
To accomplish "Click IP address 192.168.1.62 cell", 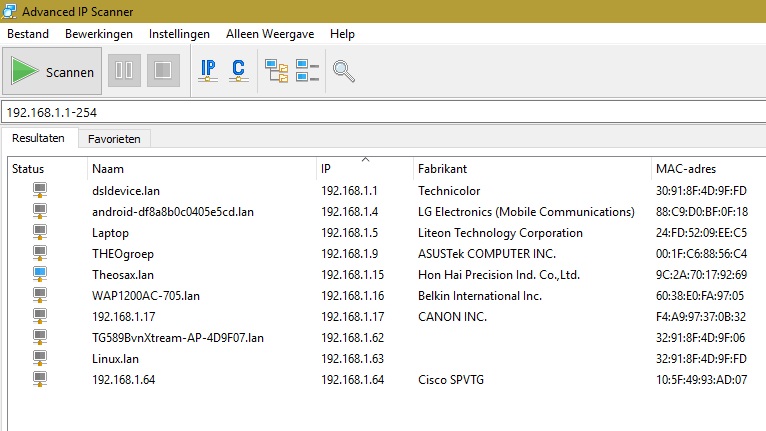I will pos(352,338).
